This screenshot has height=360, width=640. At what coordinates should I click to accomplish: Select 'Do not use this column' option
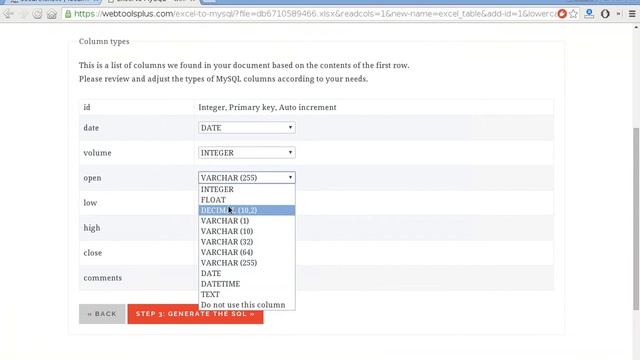247,305
